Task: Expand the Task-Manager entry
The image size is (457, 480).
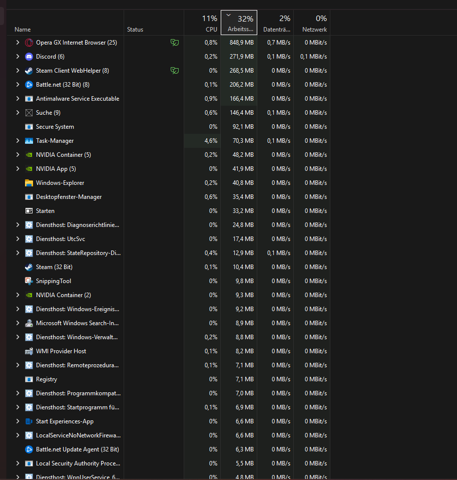Action: click(x=18, y=141)
